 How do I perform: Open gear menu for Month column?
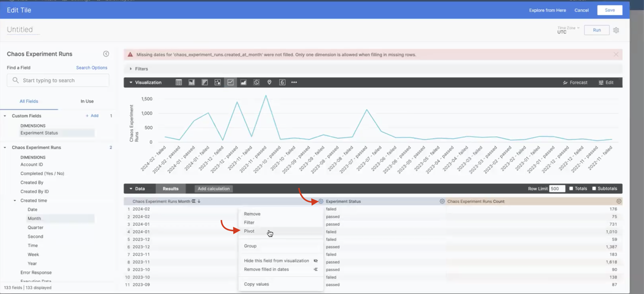[321, 201]
